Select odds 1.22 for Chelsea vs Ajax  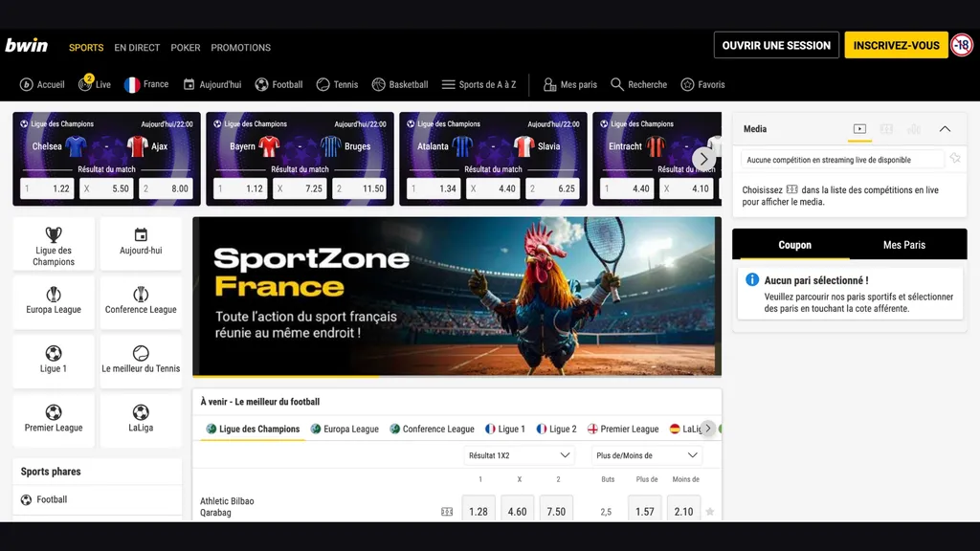46,188
